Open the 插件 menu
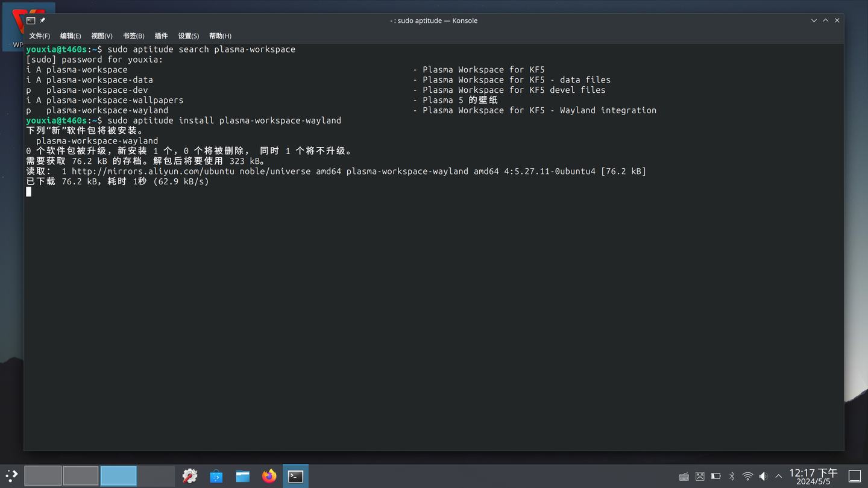 coord(161,36)
